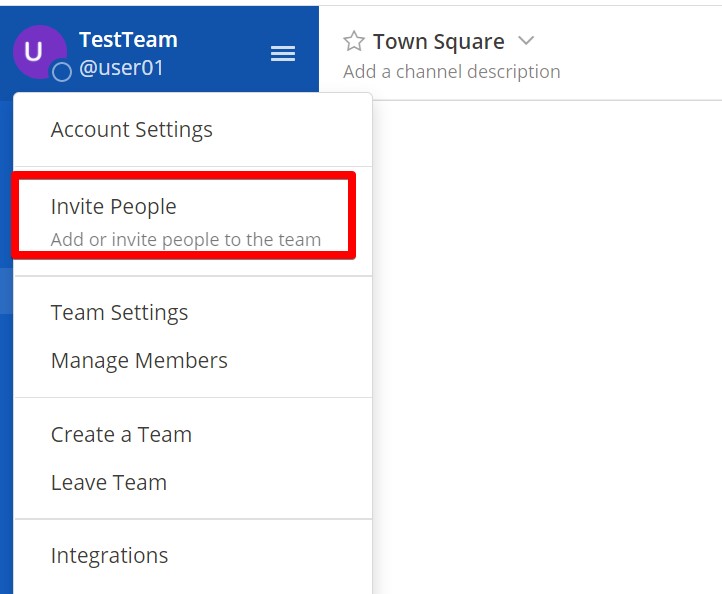Expand the Town Square channel dropdown chevron
Viewport: 722px width, 594px height.
[526, 41]
